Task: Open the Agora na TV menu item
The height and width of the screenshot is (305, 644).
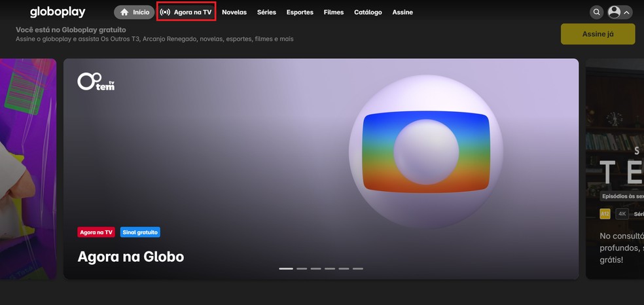Action: [186, 12]
